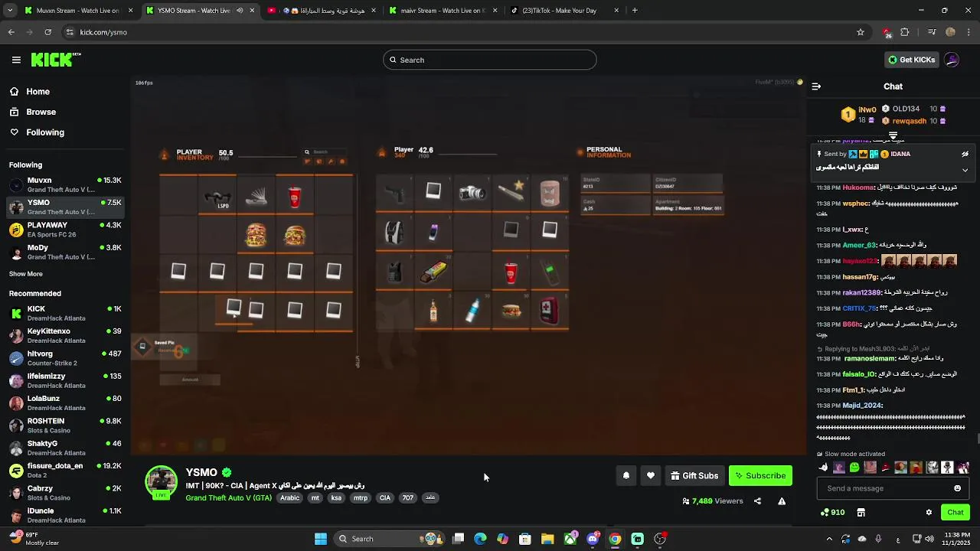Click YSMO streamer avatar under video

pos(162,482)
